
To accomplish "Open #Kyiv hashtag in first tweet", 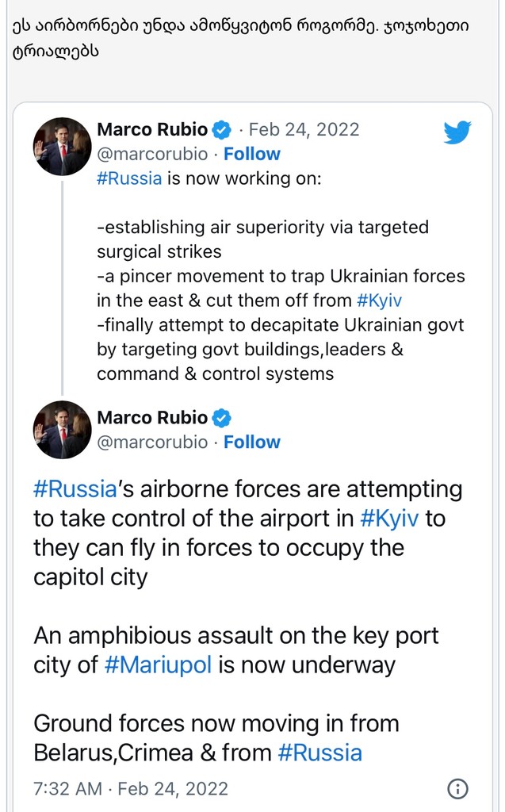I will pyautogui.click(x=380, y=301).
